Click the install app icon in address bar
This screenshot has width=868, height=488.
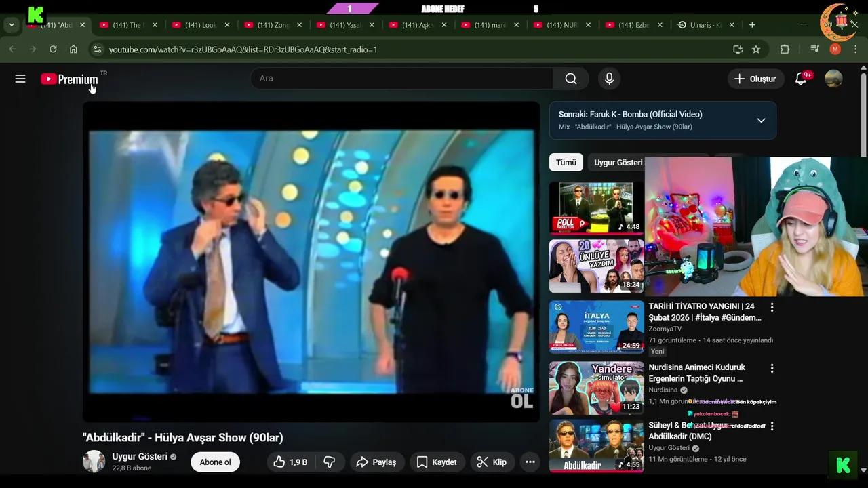click(x=738, y=49)
